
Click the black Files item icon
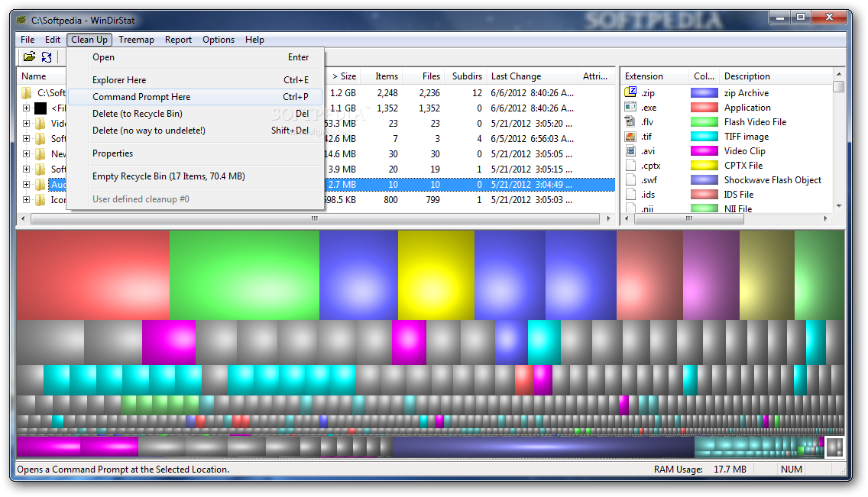coord(40,108)
